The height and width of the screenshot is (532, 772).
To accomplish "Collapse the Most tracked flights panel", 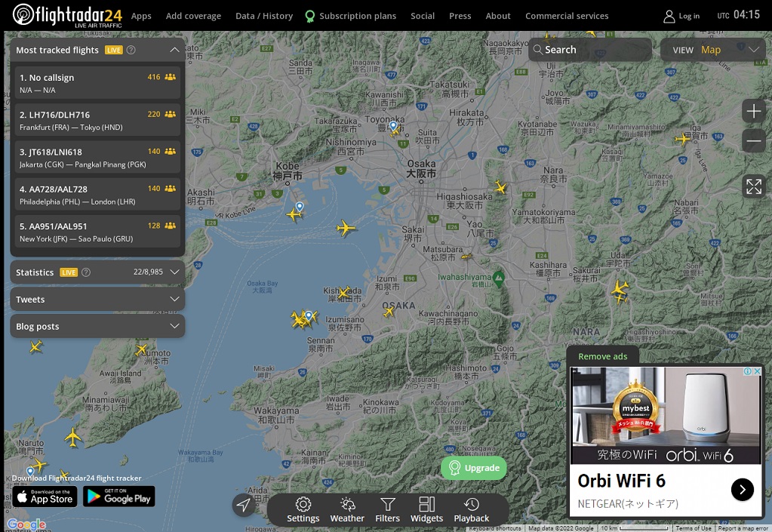I will 174,50.
